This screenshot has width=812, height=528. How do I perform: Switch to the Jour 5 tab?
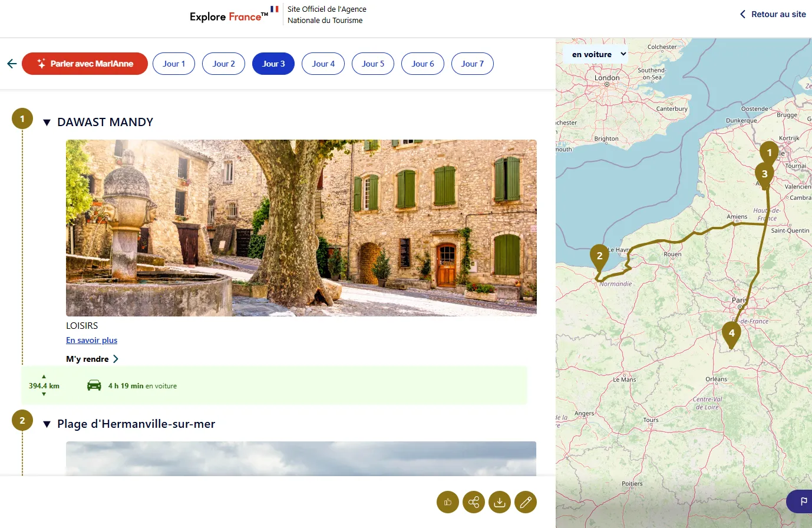click(x=373, y=64)
